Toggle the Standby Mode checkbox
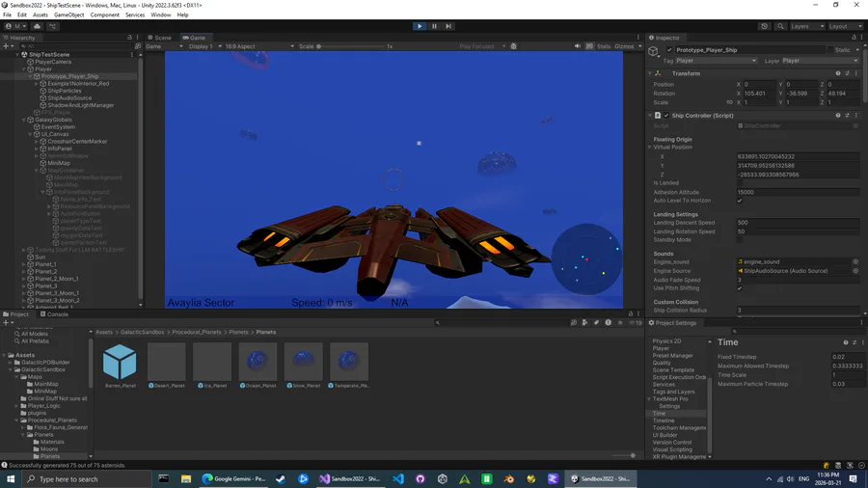This screenshot has height=488, width=868. click(740, 240)
